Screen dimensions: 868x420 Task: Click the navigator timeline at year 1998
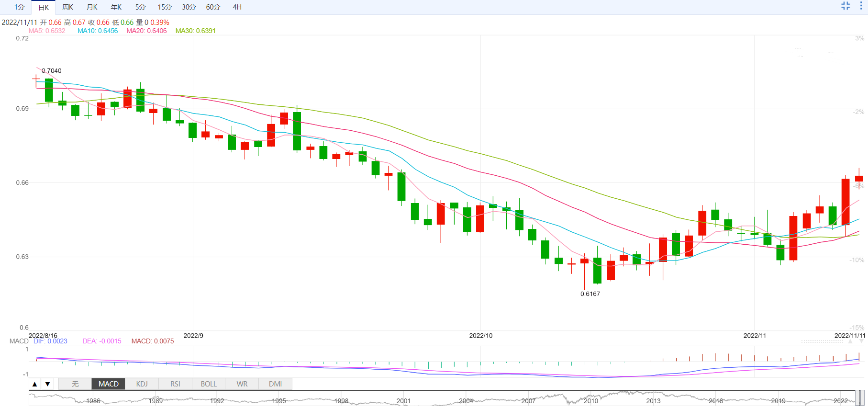(341, 401)
